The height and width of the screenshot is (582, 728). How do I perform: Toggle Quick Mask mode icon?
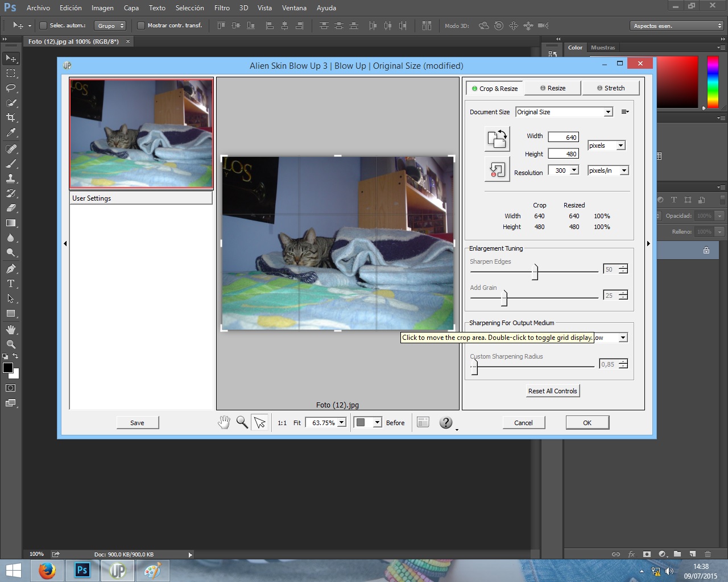point(11,388)
